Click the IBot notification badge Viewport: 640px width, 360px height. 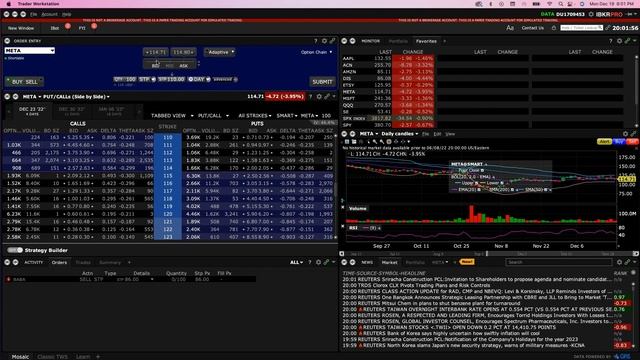point(68,26)
